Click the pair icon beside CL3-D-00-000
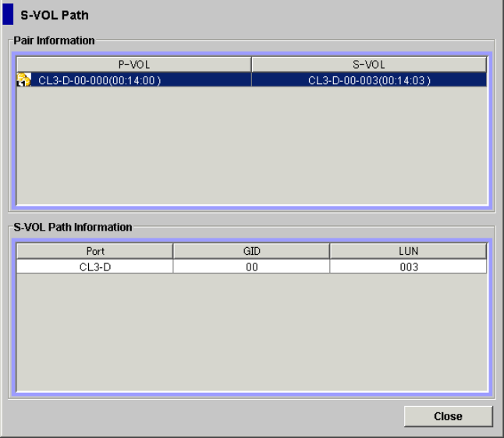The image size is (504, 438). (x=23, y=79)
